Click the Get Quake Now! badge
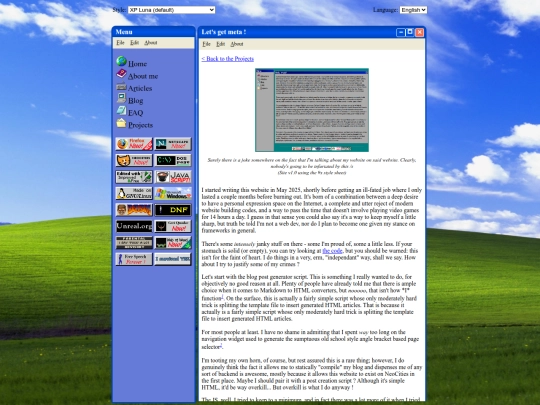The height and width of the screenshot is (405, 540). (173, 226)
